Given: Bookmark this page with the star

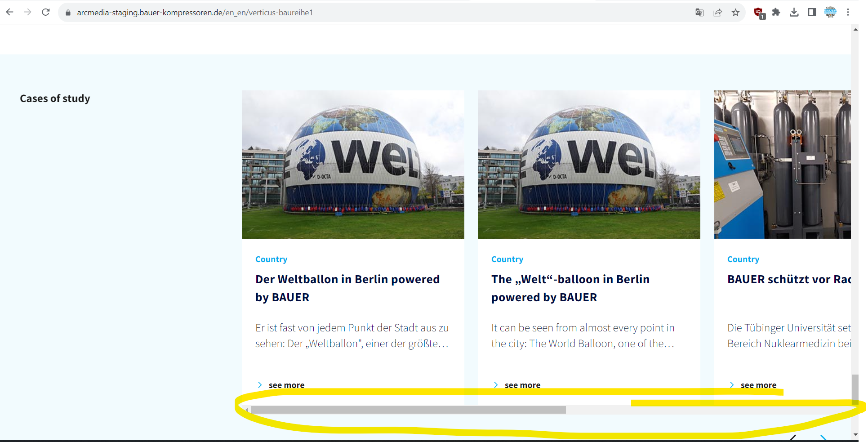Looking at the screenshot, I should [735, 13].
